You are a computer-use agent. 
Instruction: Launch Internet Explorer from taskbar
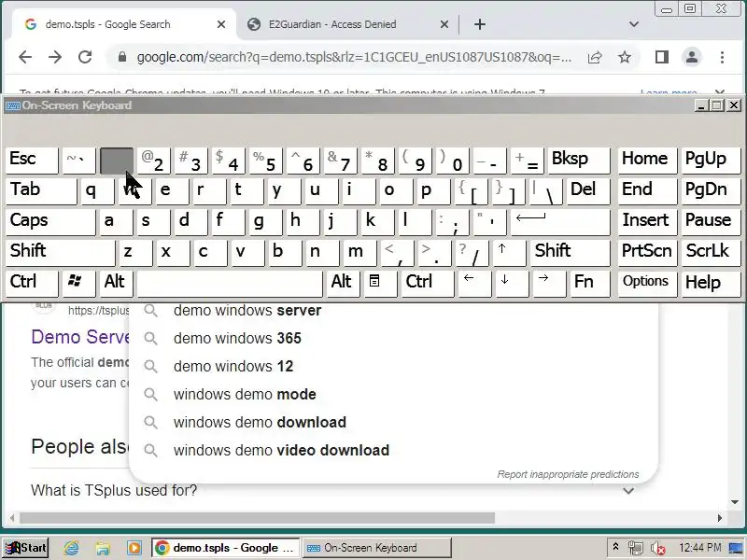pyautogui.click(x=72, y=548)
